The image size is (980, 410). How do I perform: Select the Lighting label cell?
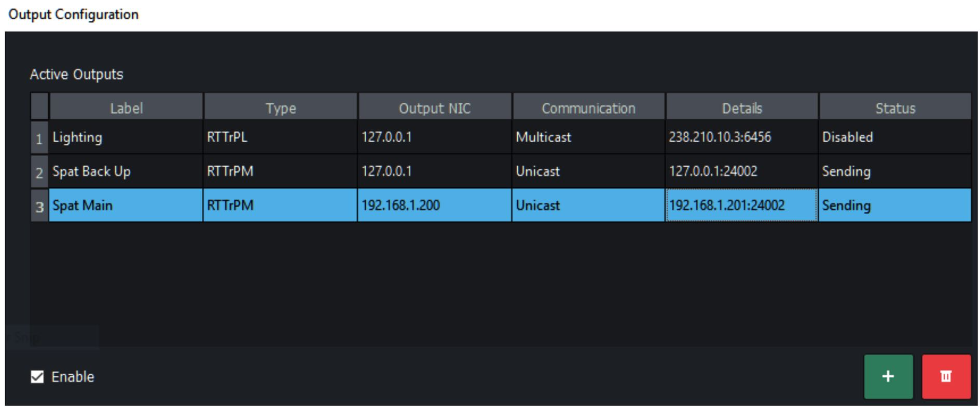tap(126, 138)
